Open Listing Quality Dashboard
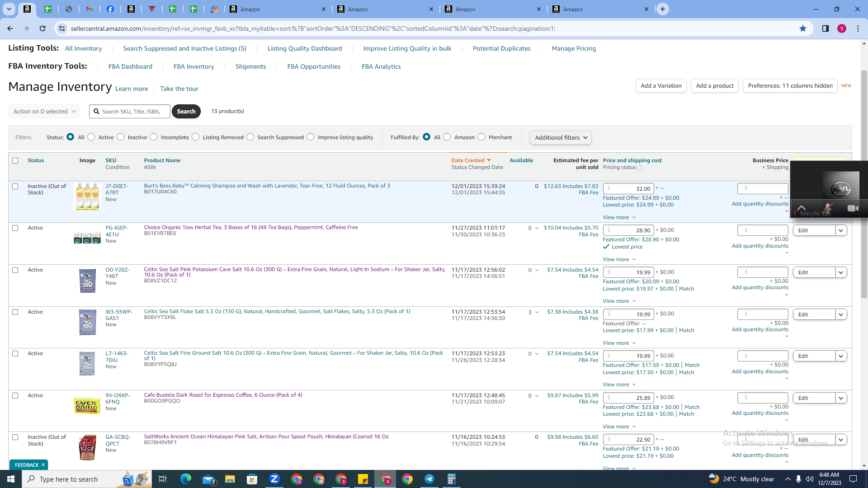The image size is (868, 488). tap(305, 48)
